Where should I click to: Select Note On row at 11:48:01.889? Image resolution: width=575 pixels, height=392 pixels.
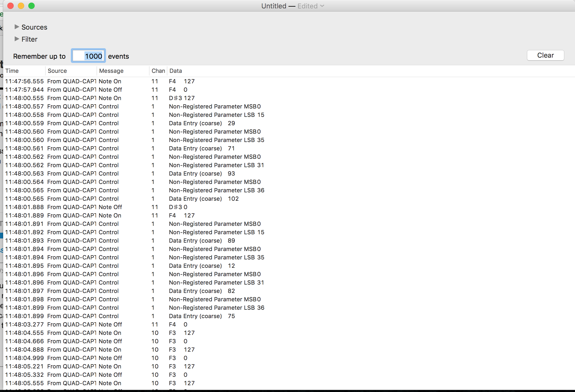click(x=289, y=215)
